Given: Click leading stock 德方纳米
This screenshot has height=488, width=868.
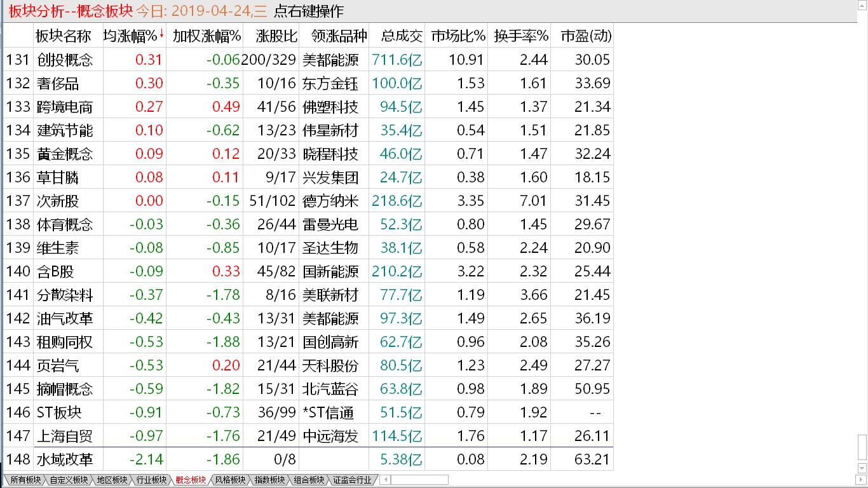Looking at the screenshot, I should pos(330,201).
